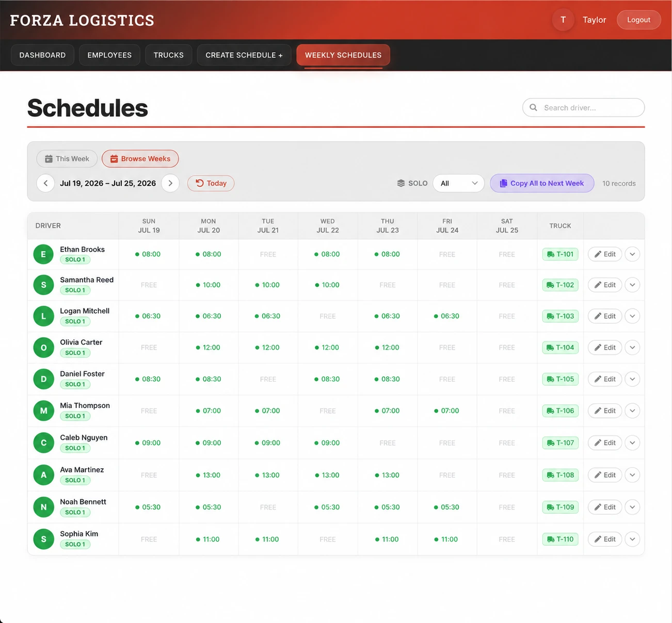Open the Dashboard tab
This screenshot has height=623, width=672.
[x=42, y=55]
